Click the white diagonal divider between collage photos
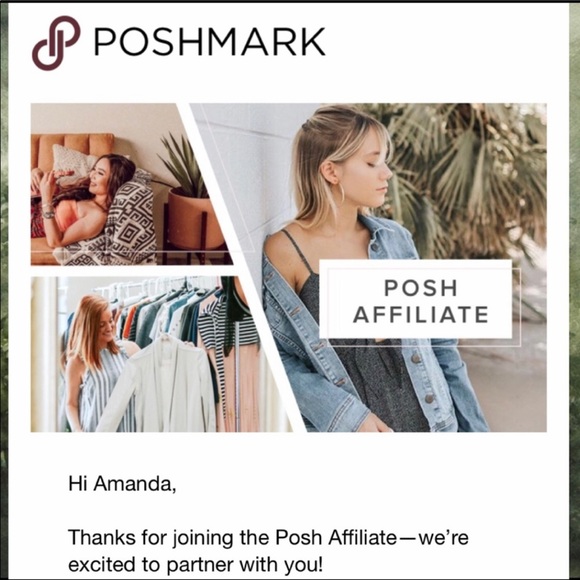This screenshot has height=580, width=580. tap(240, 266)
